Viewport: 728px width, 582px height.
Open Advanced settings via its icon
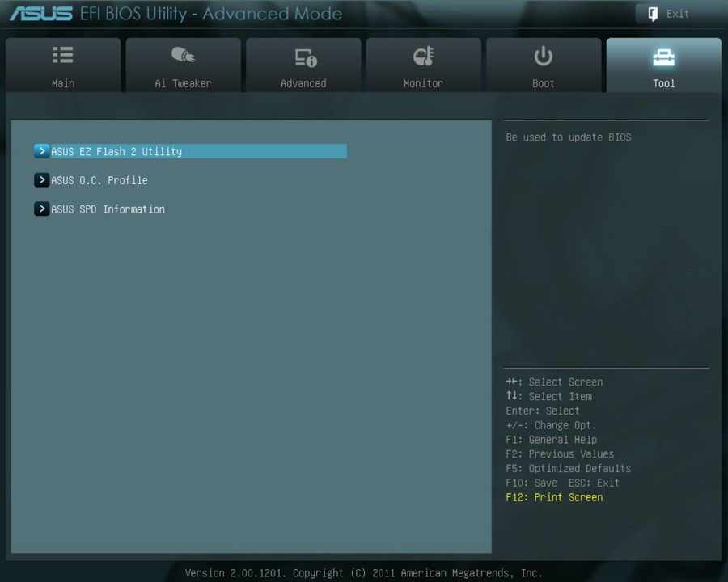[303, 55]
